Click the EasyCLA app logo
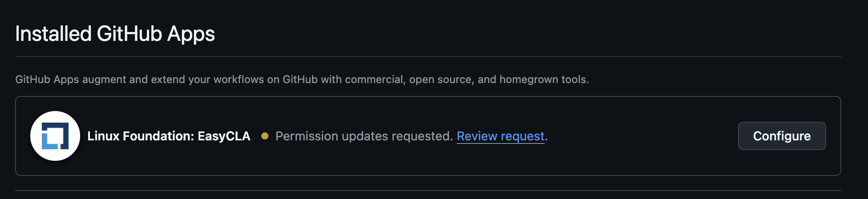Image resolution: width=868 pixels, height=199 pixels. pos(55,136)
